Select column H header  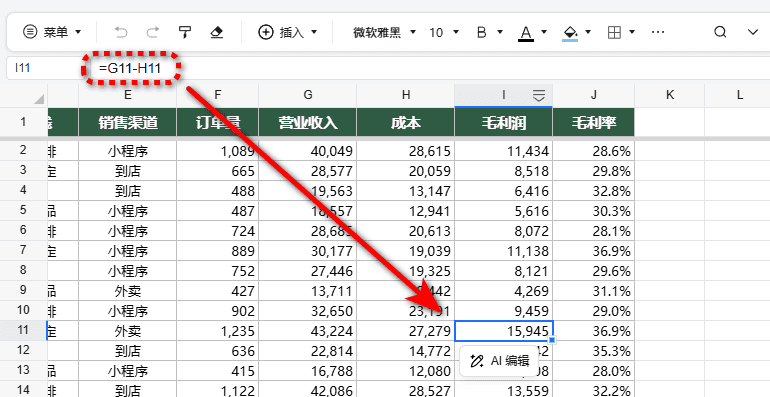click(406, 95)
